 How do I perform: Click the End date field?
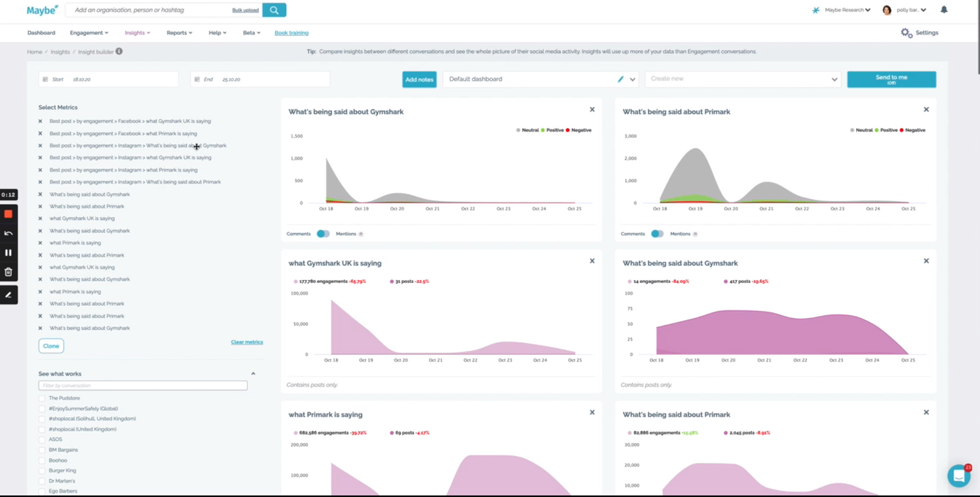tap(260, 79)
